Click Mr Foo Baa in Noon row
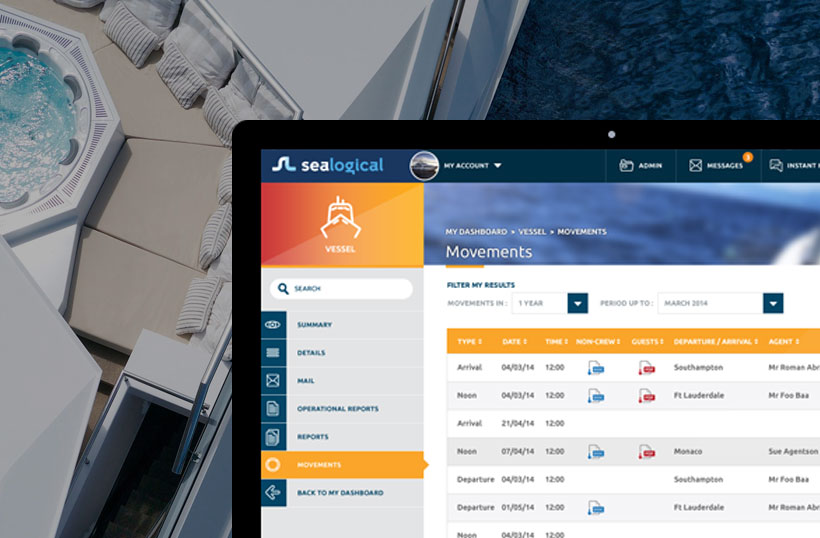The width and height of the screenshot is (820, 538). click(x=789, y=395)
